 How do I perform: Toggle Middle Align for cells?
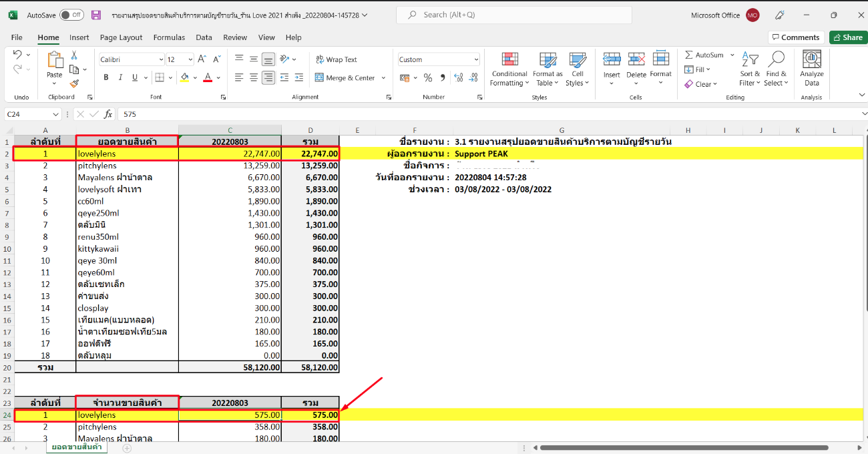point(254,59)
